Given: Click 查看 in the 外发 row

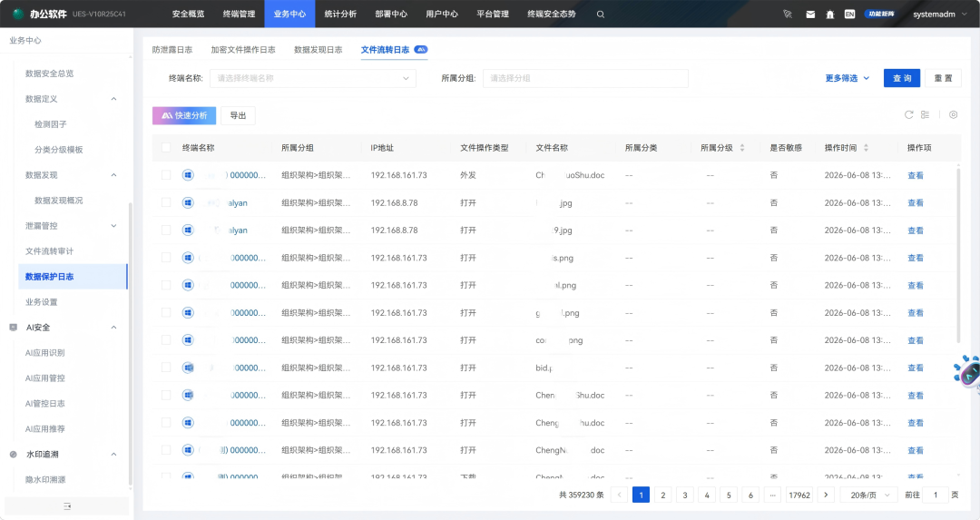Looking at the screenshot, I should coord(915,176).
